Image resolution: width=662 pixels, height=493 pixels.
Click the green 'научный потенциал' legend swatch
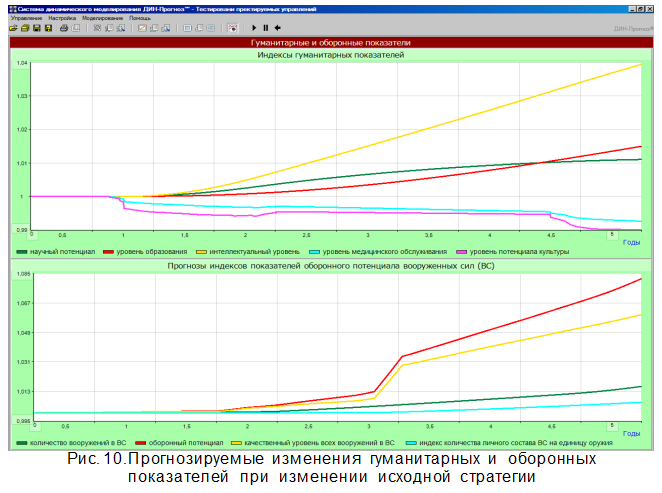pos(23,252)
